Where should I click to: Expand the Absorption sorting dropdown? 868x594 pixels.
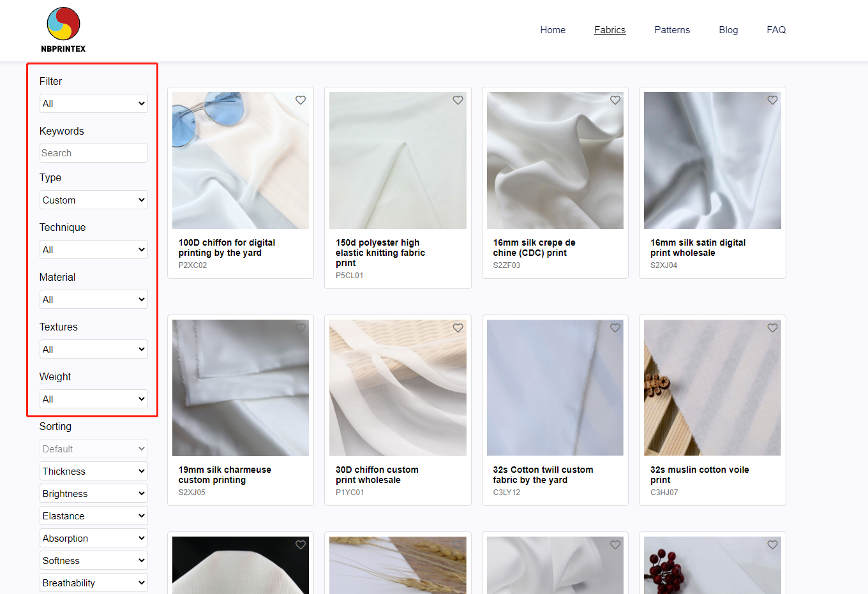(x=94, y=538)
